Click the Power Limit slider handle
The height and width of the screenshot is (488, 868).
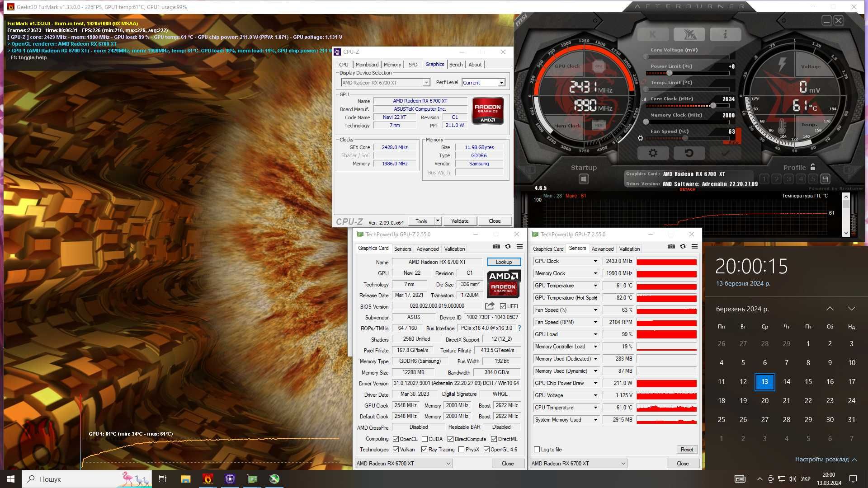[x=669, y=73]
